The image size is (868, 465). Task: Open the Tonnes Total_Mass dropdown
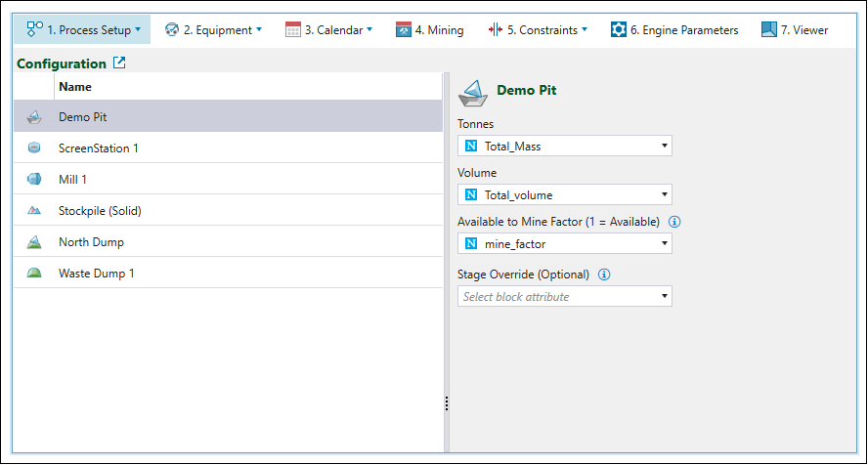pos(565,147)
